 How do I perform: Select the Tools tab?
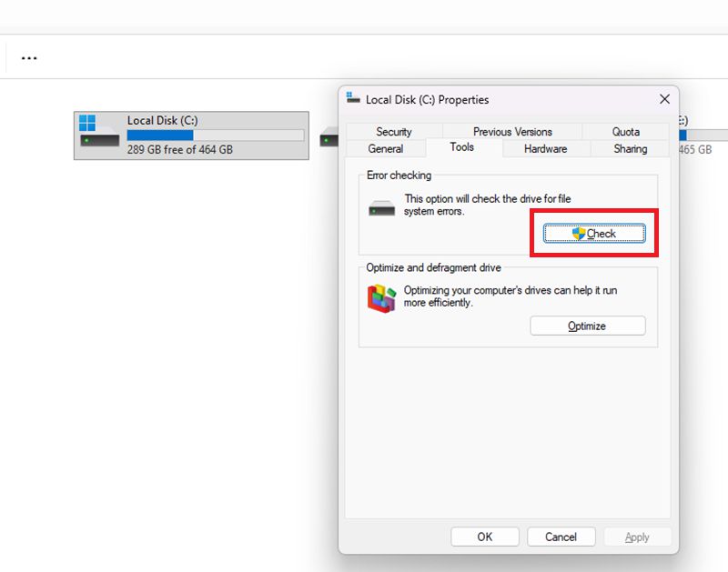461,147
